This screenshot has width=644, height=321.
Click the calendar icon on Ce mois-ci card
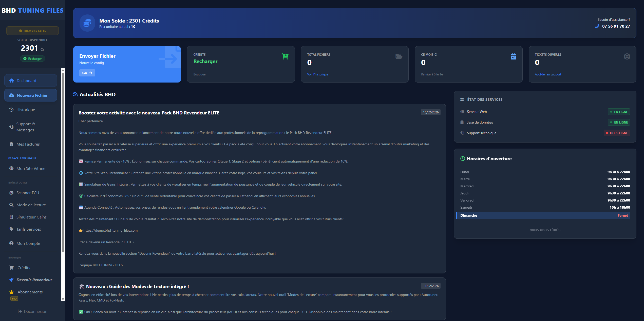coord(513,56)
